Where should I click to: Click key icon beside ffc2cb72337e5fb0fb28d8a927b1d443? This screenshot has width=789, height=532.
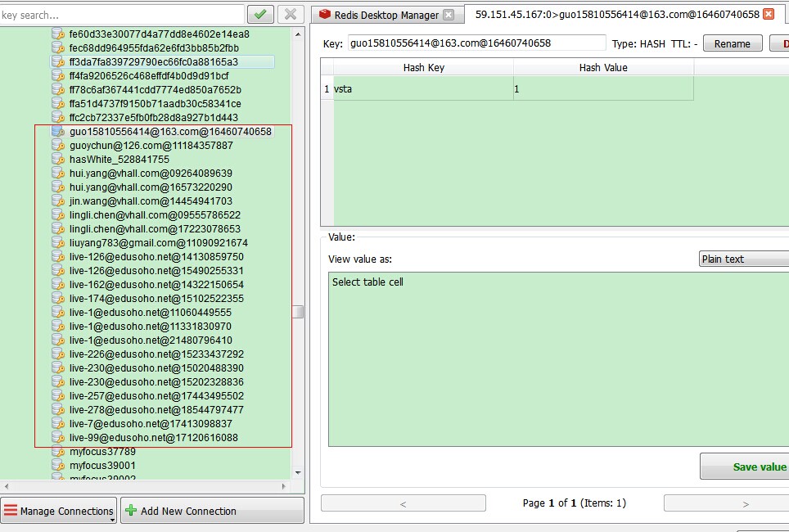[x=58, y=117]
